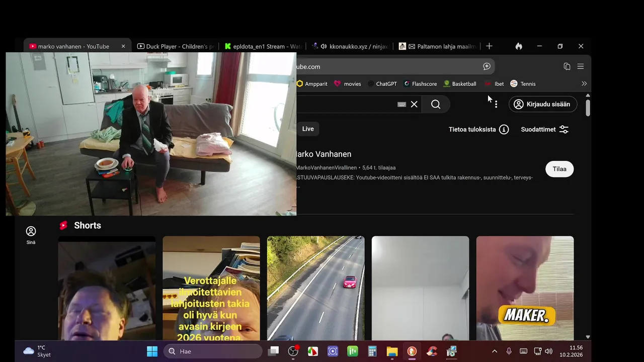The width and height of the screenshot is (644, 362).
Task: Open Tietoa tuloksista info
Action: coord(478,129)
